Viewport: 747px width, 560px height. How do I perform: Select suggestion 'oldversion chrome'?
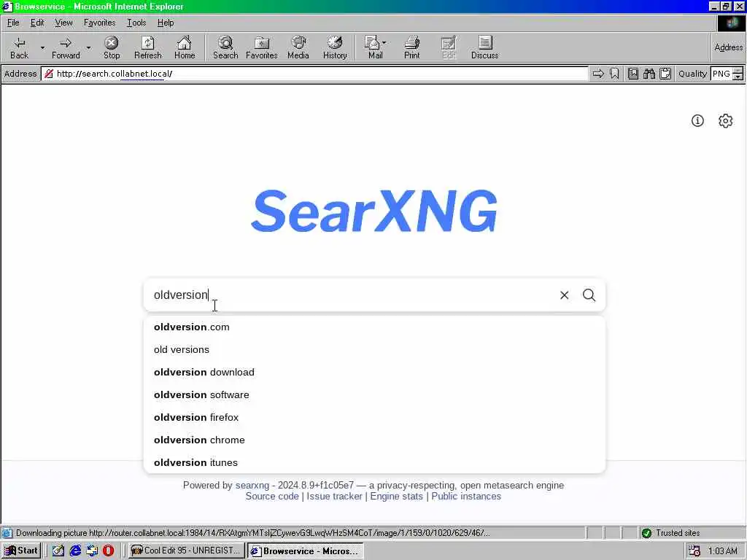click(x=374, y=440)
